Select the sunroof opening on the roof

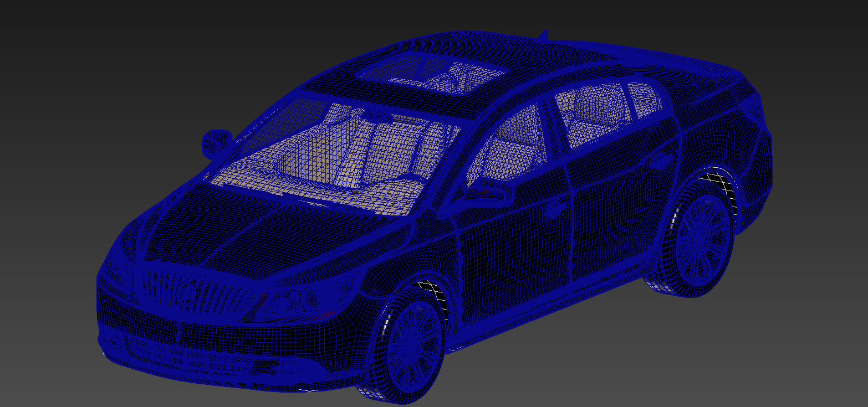pyautogui.click(x=431, y=74)
